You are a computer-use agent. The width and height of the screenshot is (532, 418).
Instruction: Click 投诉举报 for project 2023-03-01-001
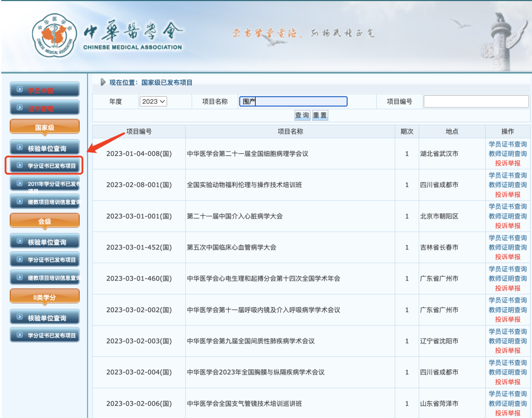coord(507,225)
